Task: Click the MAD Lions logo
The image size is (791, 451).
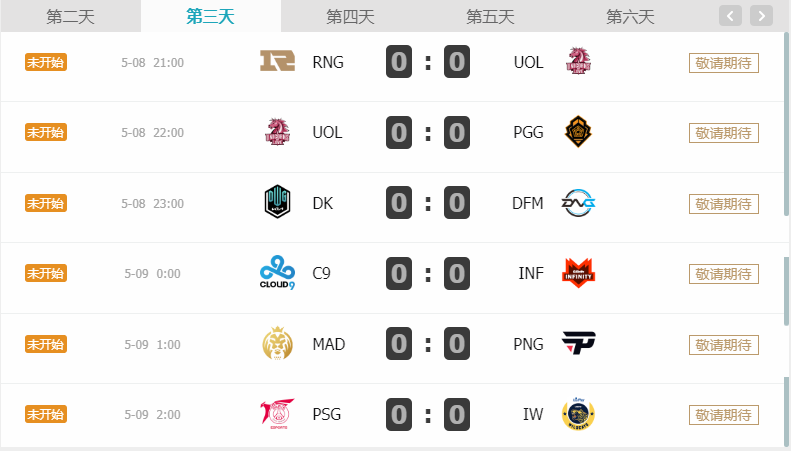Action: (277, 344)
